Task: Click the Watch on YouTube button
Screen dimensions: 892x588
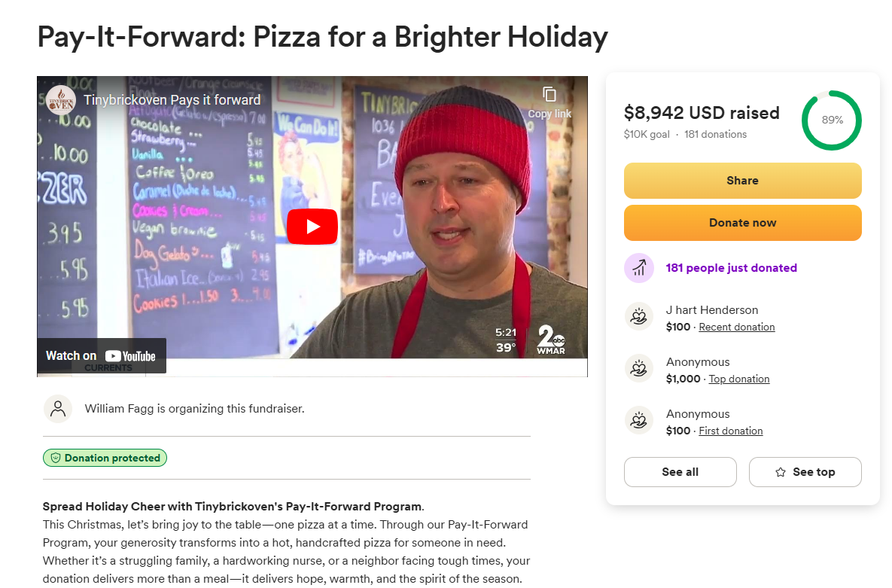Action: click(x=102, y=356)
